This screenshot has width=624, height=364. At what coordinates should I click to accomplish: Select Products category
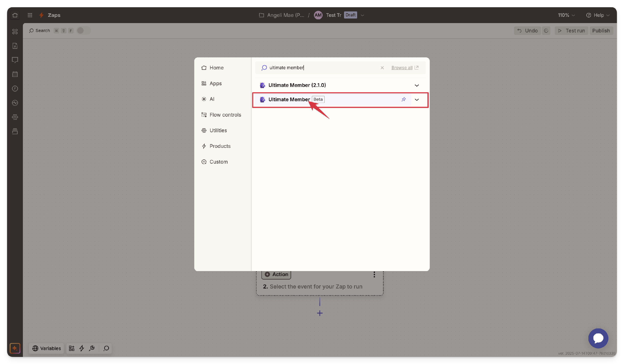click(216, 146)
